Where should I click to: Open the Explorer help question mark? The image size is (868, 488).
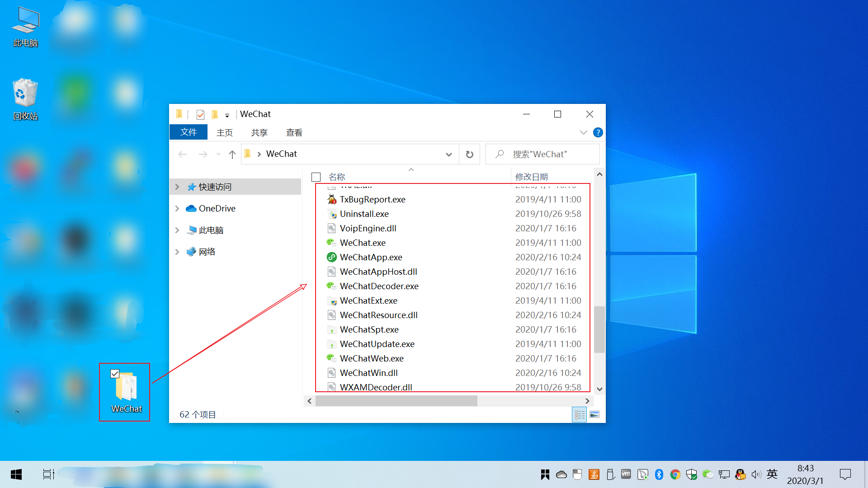pos(598,132)
